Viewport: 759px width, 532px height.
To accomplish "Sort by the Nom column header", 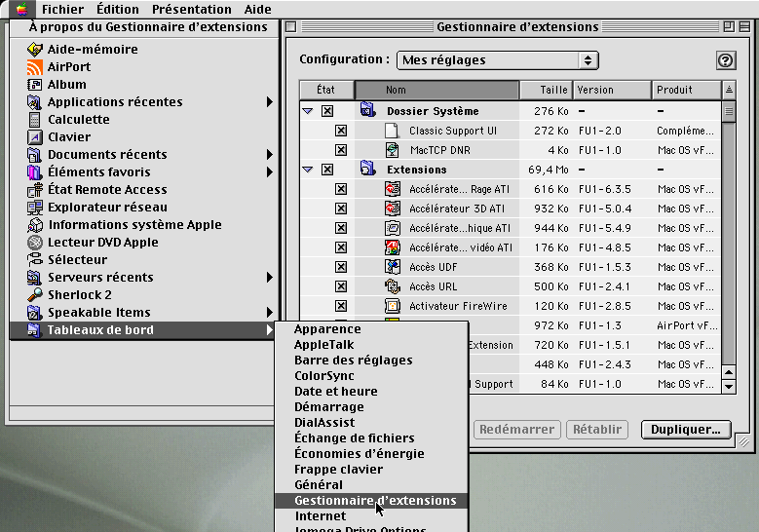I will [x=436, y=90].
